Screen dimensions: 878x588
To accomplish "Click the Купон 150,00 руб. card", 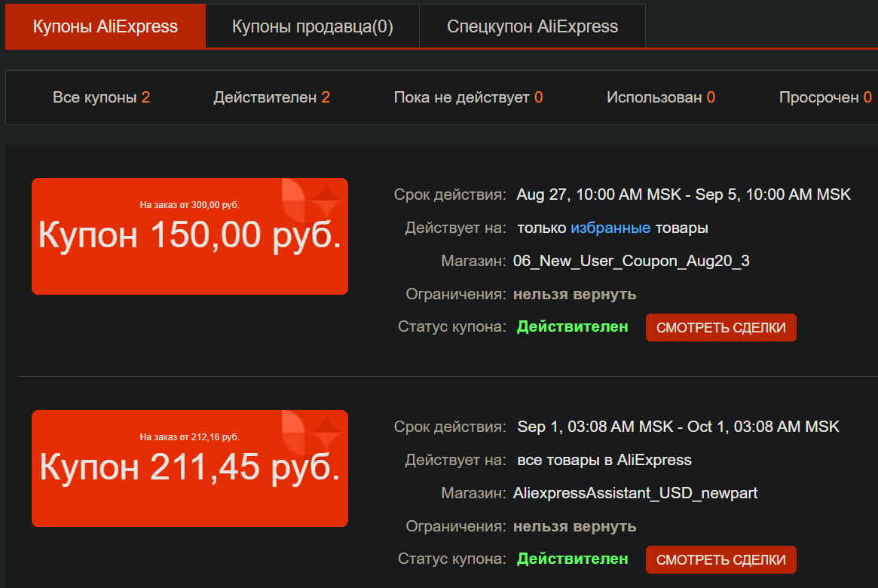I will [x=190, y=236].
